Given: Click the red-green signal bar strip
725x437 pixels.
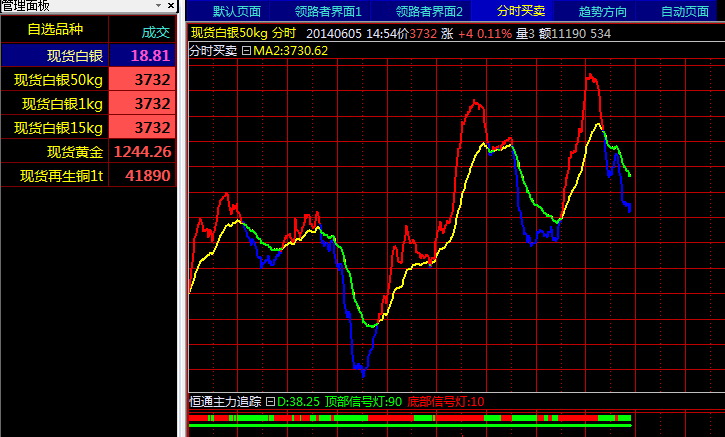Looking at the screenshot, I should click(410, 418).
